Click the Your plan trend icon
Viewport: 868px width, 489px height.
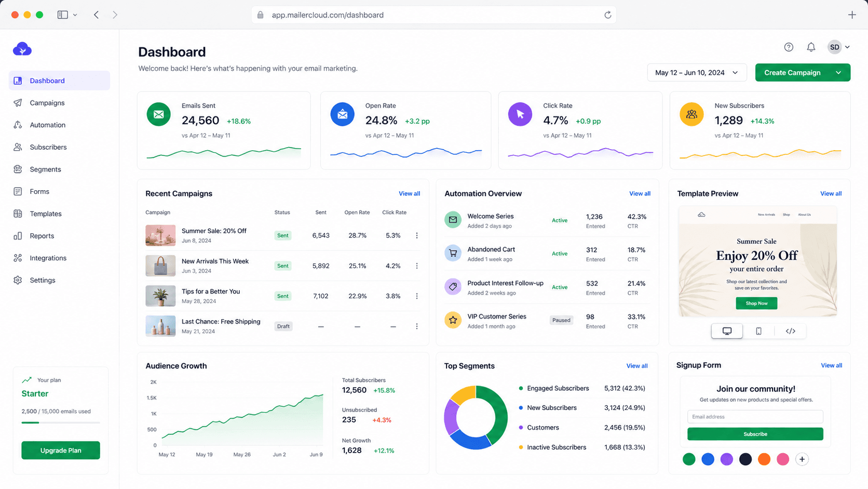27,380
